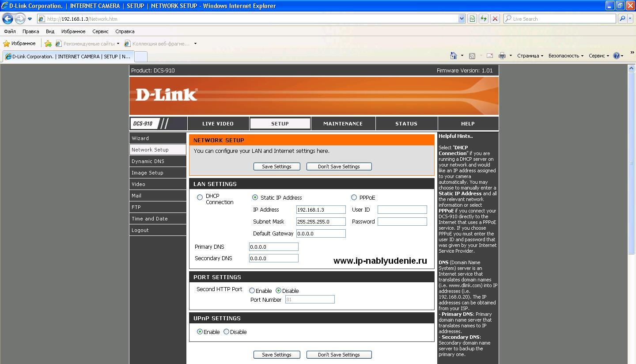636x364 pixels.
Task: Expand dropdown arrow after Коллекция веб-фрагментов
Action: (x=195, y=43)
